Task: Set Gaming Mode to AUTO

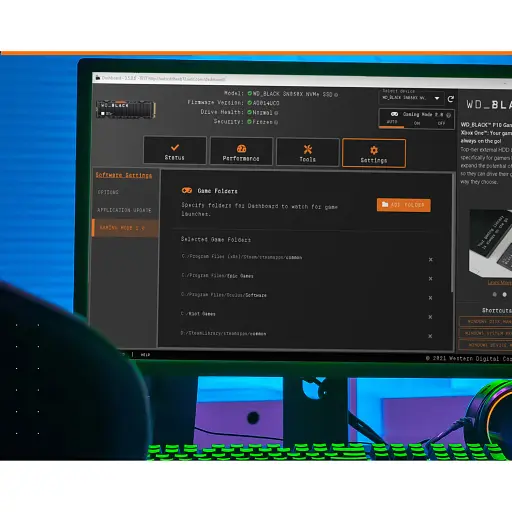Action: 392,122
